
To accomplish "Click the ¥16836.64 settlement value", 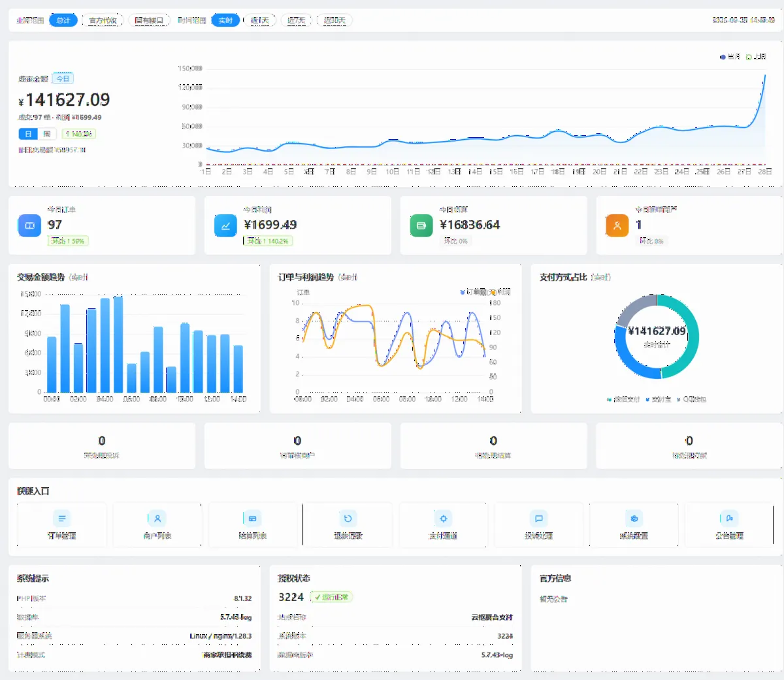I will click(470, 225).
